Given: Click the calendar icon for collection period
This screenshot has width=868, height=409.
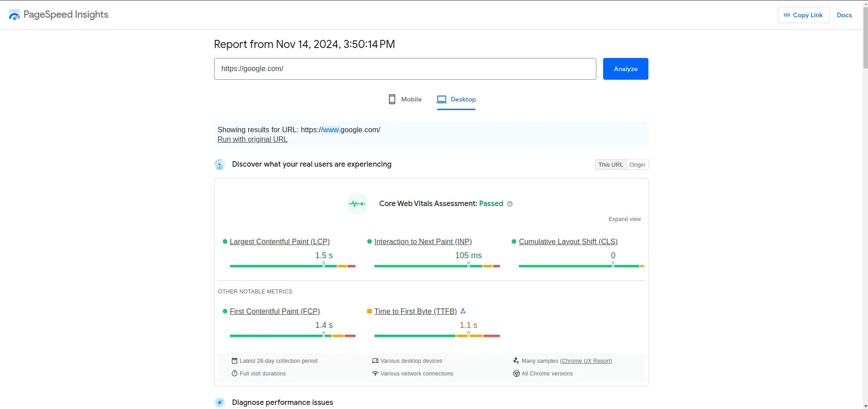Looking at the screenshot, I should (x=235, y=361).
